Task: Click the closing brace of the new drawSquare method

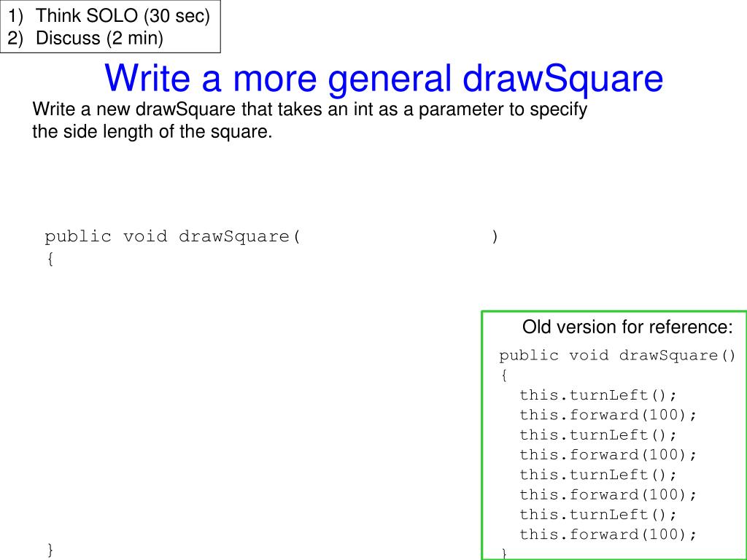Action: click(50, 550)
